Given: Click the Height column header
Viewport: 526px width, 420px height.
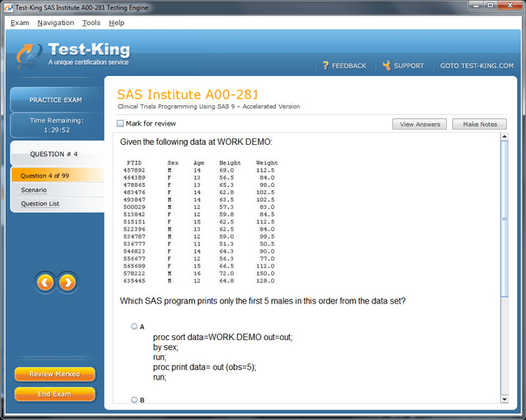Looking at the screenshot, I should [230, 163].
